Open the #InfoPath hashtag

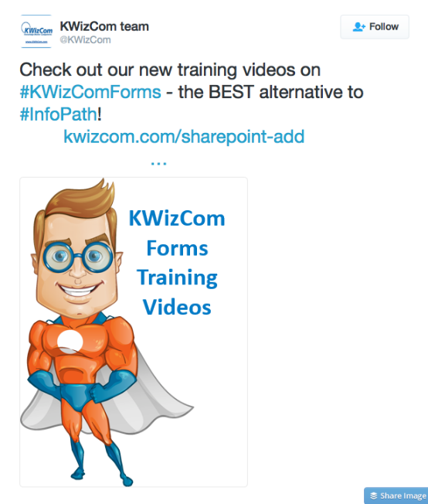pyautogui.click(x=59, y=114)
